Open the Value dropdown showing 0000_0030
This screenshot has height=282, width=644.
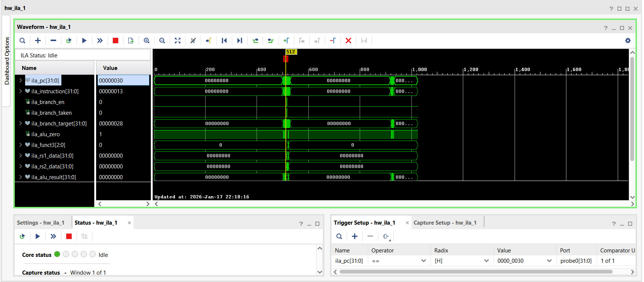[525, 261]
